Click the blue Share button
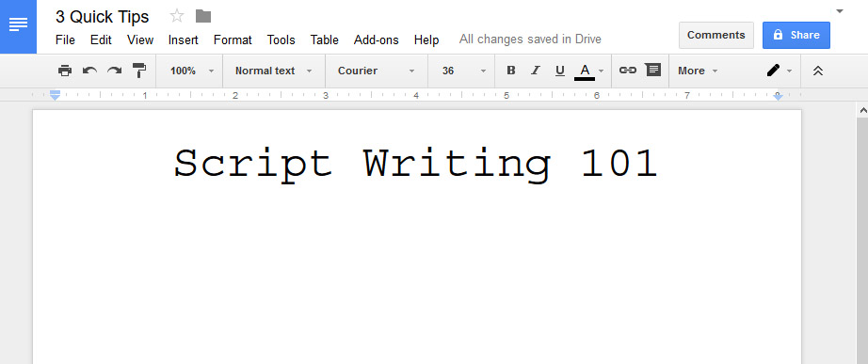 coord(796,36)
